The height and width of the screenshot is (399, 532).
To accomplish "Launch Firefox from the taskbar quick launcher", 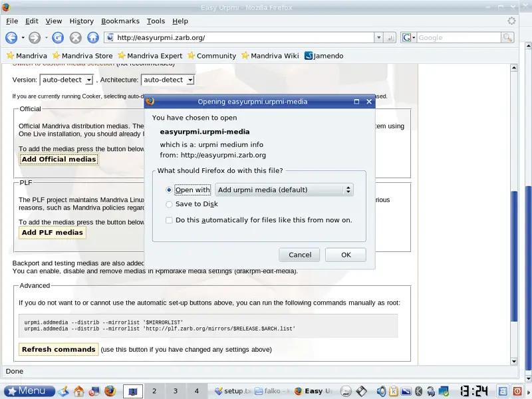I will [110, 391].
